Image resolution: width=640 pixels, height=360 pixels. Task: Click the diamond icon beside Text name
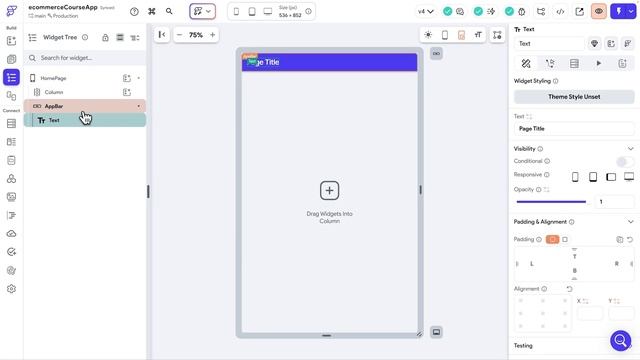594,44
